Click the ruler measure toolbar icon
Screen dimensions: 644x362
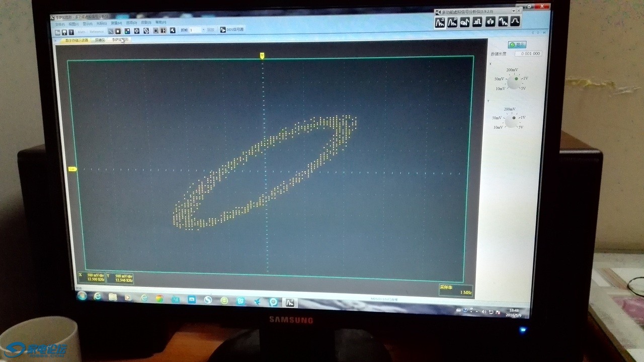[146, 31]
